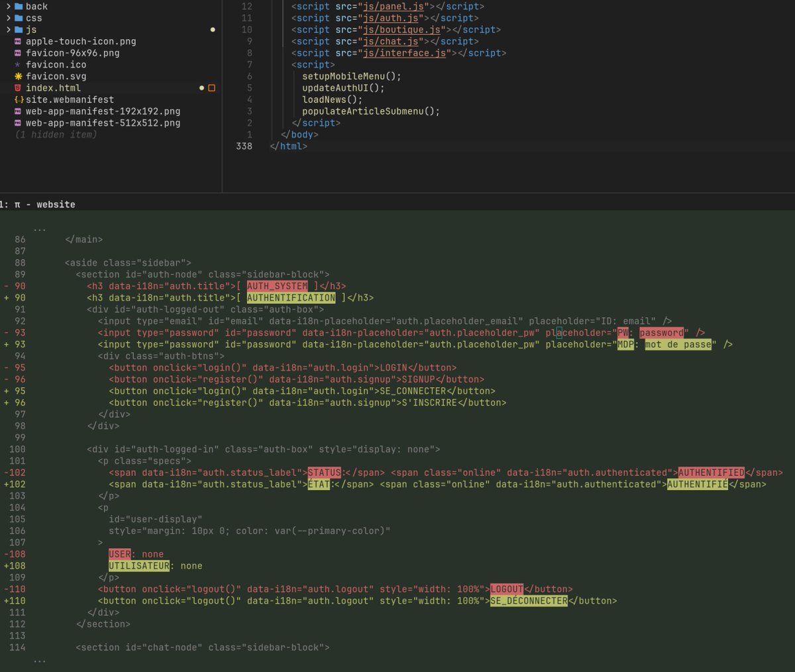Click the highlighted MDP added text
Image resolution: width=795 pixels, height=672 pixels.
tap(625, 344)
